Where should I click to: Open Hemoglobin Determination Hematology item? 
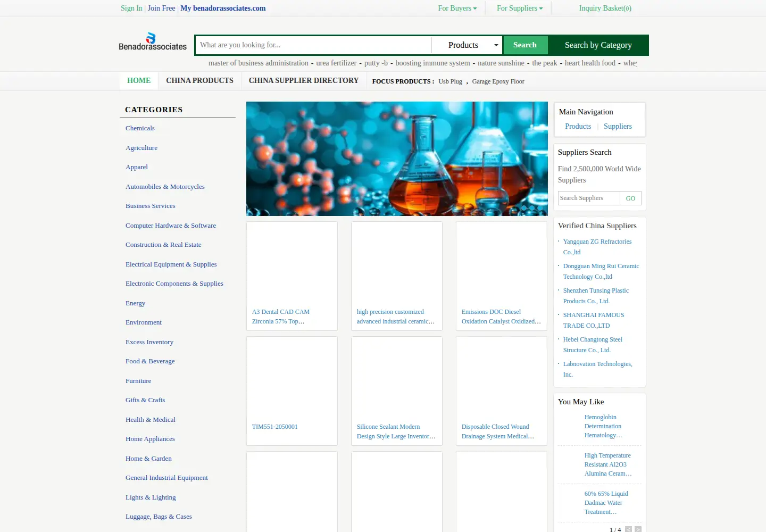pos(603,426)
